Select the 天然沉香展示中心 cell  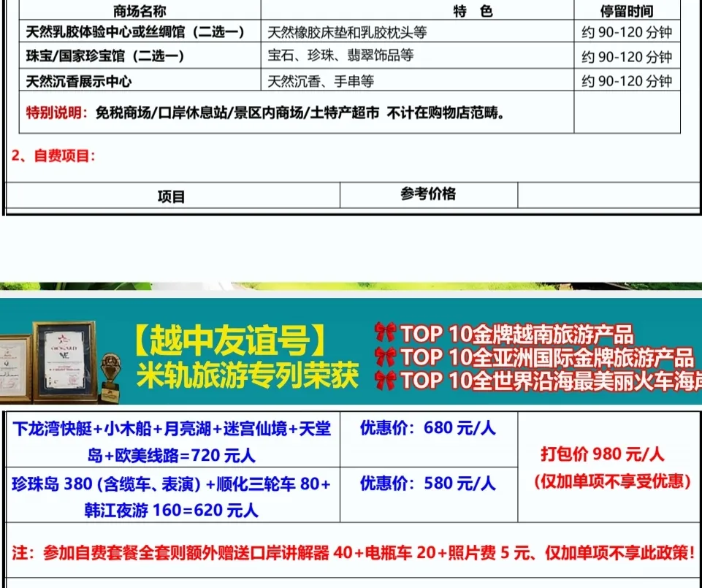pos(79,80)
